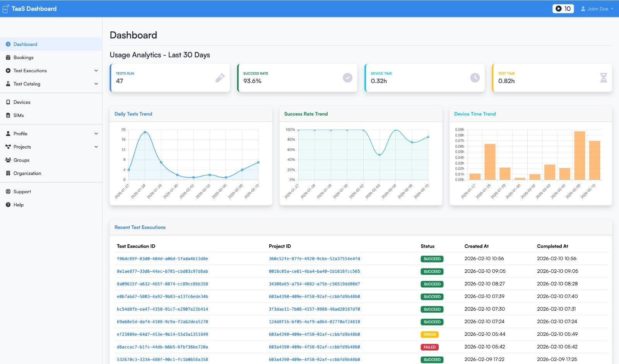The height and width of the screenshot is (364, 619).
Task: Click the Devices phone icon
Action: tap(8, 102)
